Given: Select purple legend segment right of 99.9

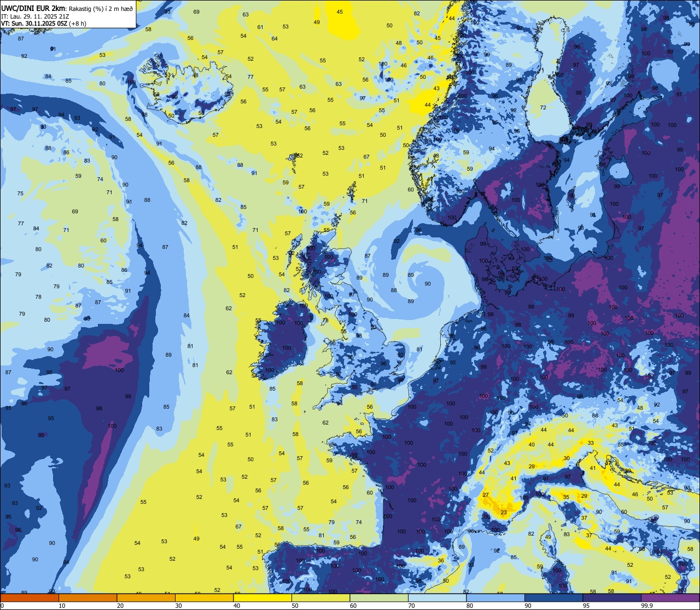Looking at the screenshot, I should (670, 597).
